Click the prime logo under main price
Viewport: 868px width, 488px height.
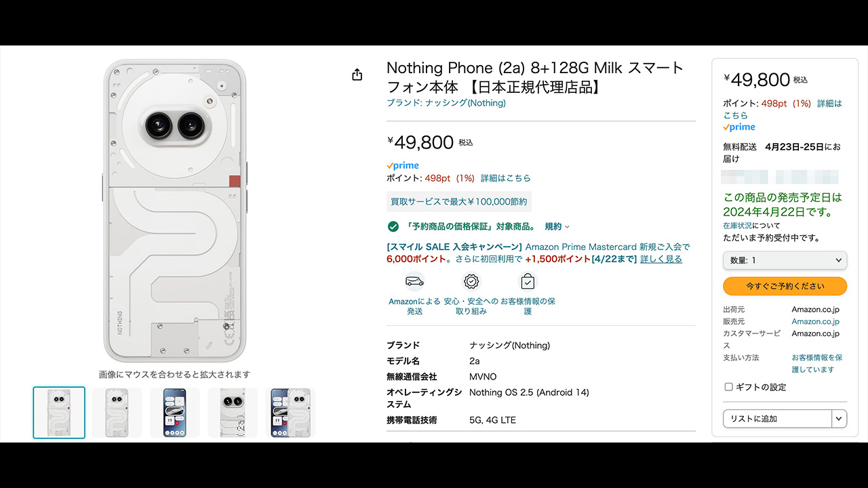[x=403, y=165]
